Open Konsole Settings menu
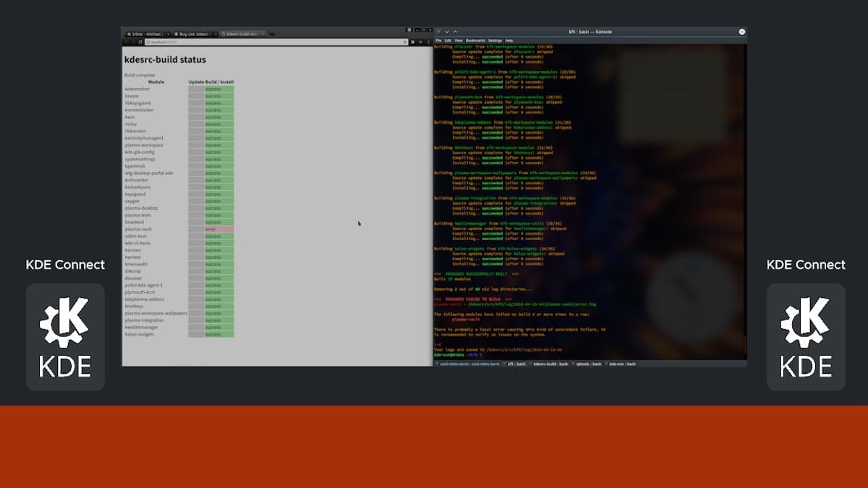The image size is (868, 488). (x=495, y=40)
